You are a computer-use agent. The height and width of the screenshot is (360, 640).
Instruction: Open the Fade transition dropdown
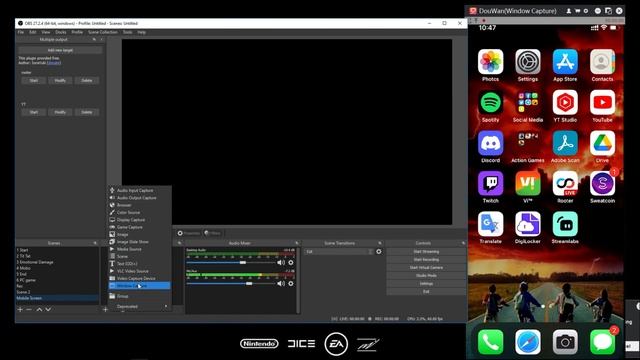339,252
